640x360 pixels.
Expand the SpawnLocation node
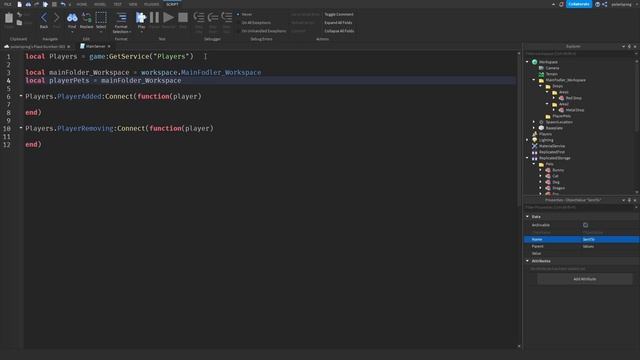(534, 122)
